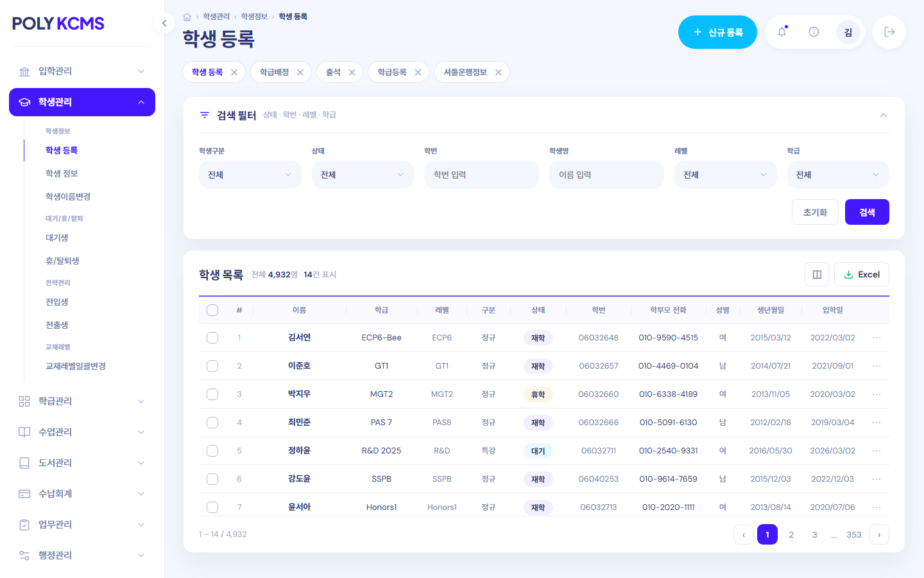Collapse the sidebar with the left chevron
Image resolution: width=924 pixels, height=578 pixels.
coord(164,23)
